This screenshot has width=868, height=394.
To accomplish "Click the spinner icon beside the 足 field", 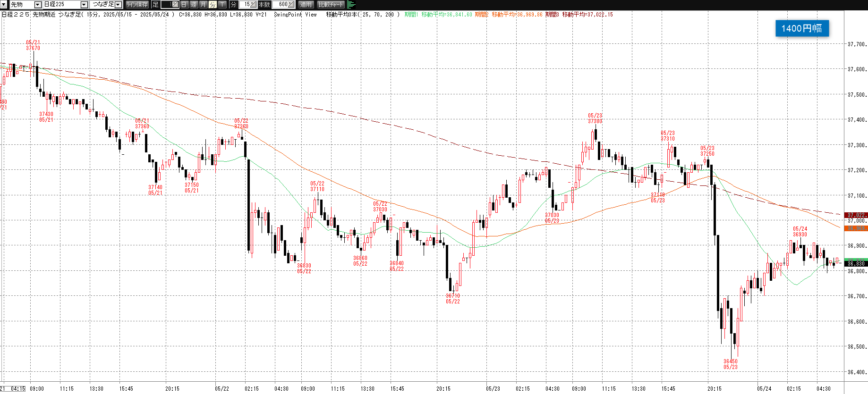I will pos(175,5).
